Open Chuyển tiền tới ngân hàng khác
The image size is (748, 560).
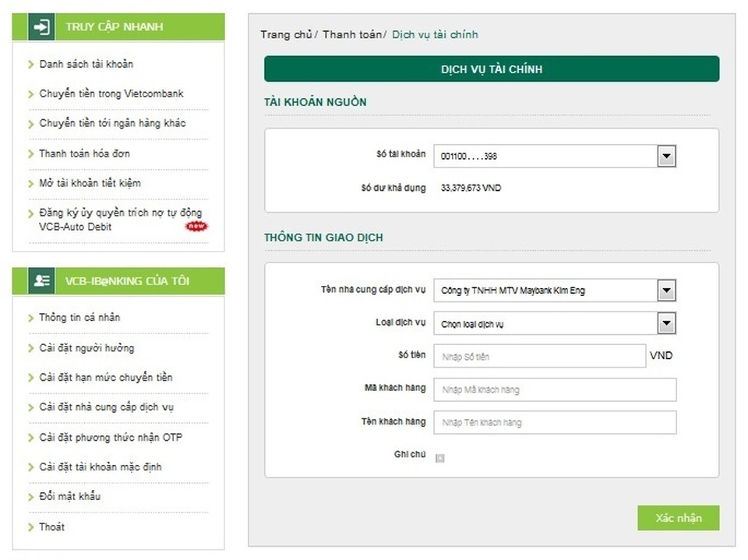[112, 123]
